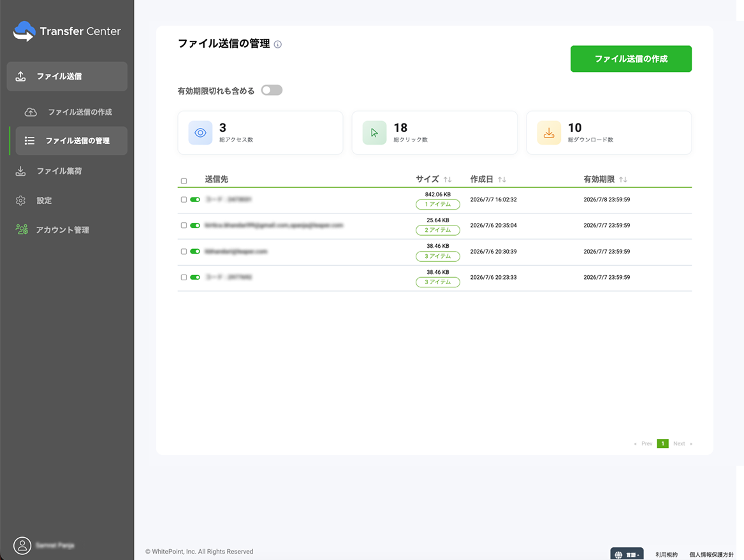Click the cursor icon on 総クリック数 card
Viewport: 744px width, 560px height.
point(374,133)
